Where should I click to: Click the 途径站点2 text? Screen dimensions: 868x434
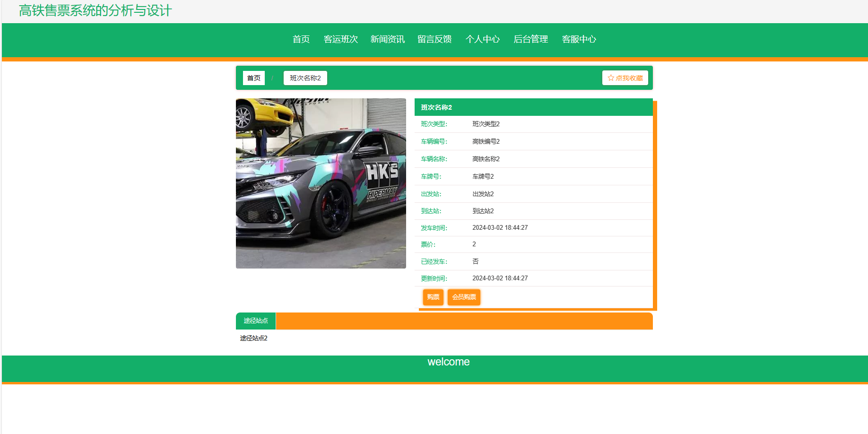click(254, 338)
